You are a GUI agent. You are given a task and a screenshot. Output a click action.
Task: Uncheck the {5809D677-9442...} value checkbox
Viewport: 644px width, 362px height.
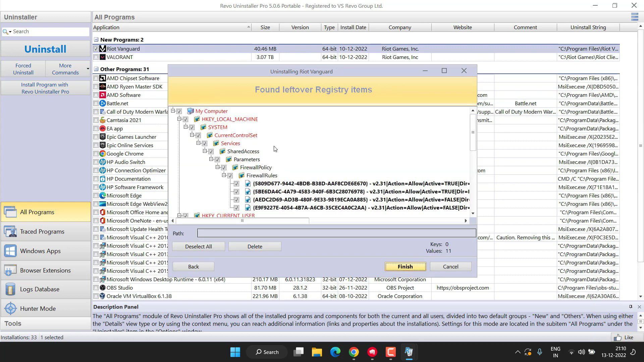coord(236,184)
